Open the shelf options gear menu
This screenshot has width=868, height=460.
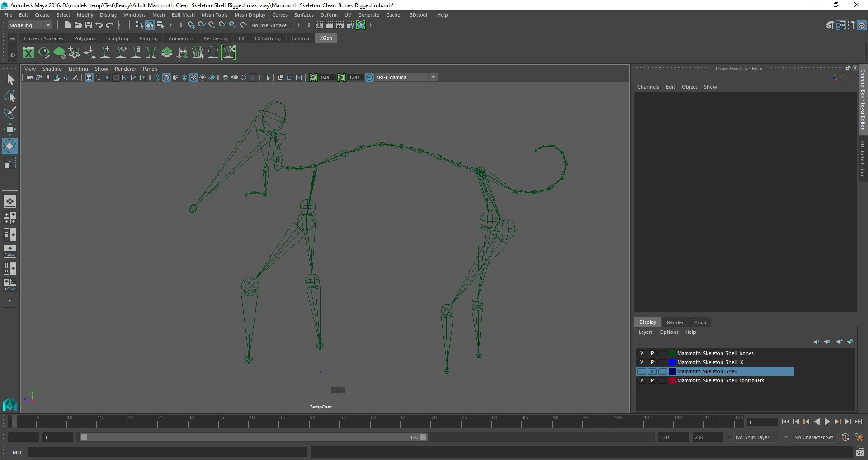[x=13, y=55]
